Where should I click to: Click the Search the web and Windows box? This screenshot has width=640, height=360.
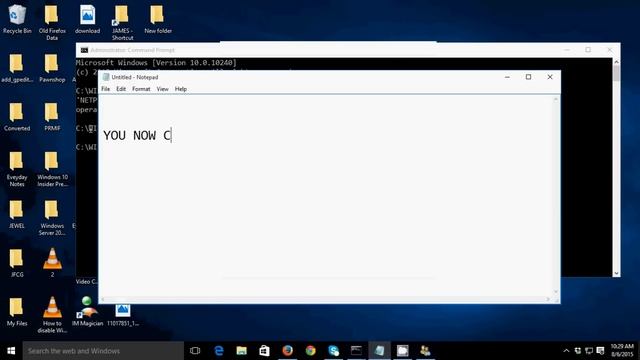[103, 351]
